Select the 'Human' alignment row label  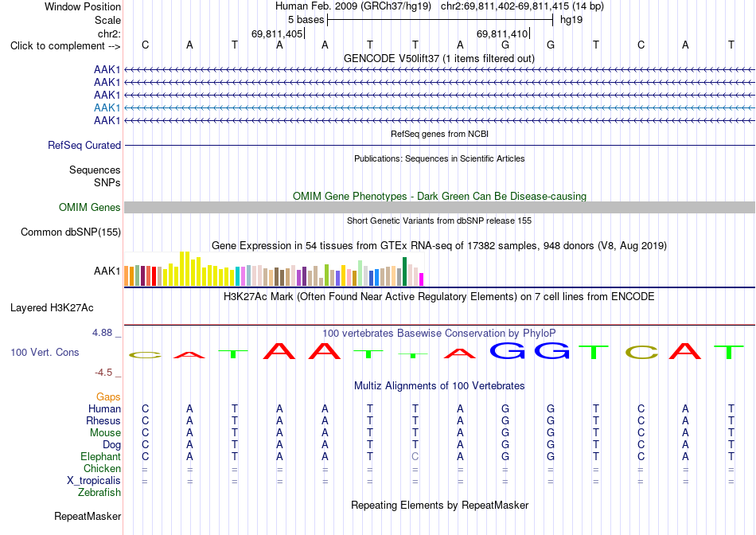(104, 408)
